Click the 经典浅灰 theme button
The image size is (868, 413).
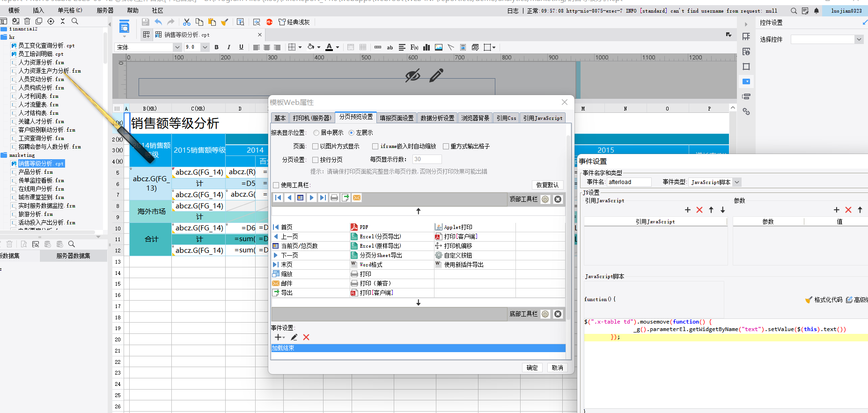click(x=294, y=22)
